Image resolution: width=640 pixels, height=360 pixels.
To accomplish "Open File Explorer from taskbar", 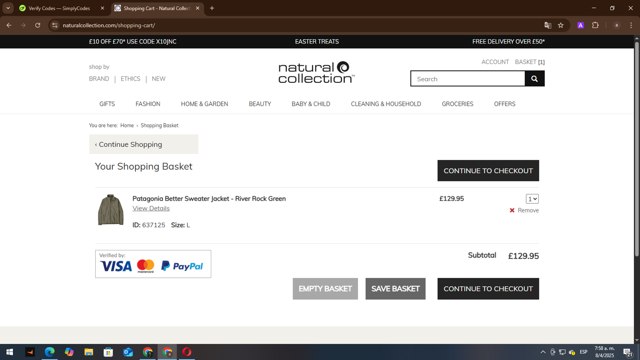I will click(89, 352).
